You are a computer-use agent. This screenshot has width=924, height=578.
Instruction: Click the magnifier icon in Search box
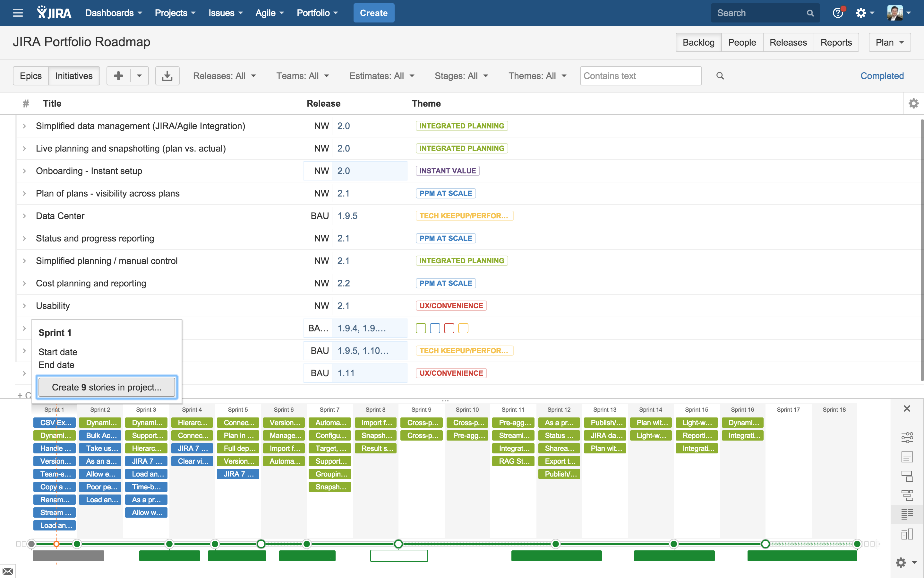tap(810, 13)
